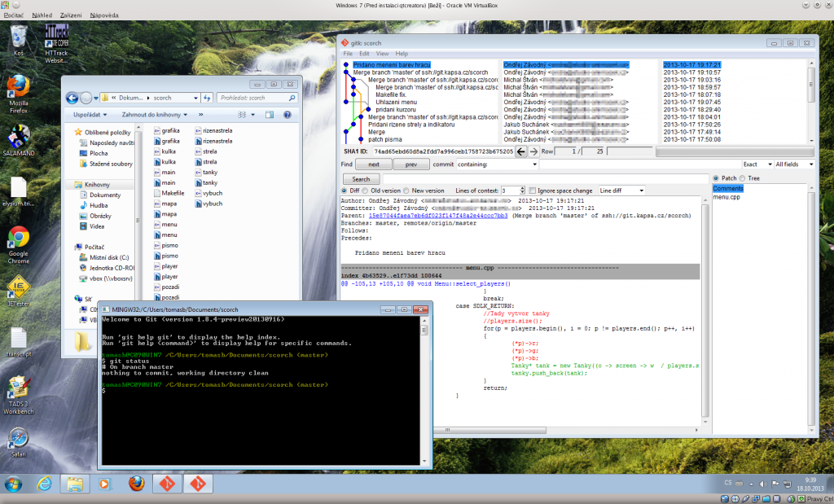Open the File menu in gitk
The width and height of the screenshot is (834, 504).
tap(348, 54)
